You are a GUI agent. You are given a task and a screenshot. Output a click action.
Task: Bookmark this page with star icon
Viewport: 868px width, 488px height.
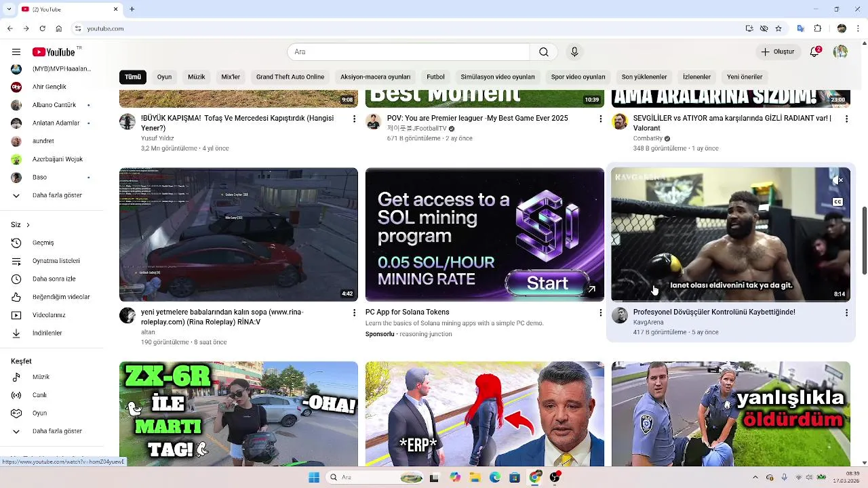coord(778,28)
